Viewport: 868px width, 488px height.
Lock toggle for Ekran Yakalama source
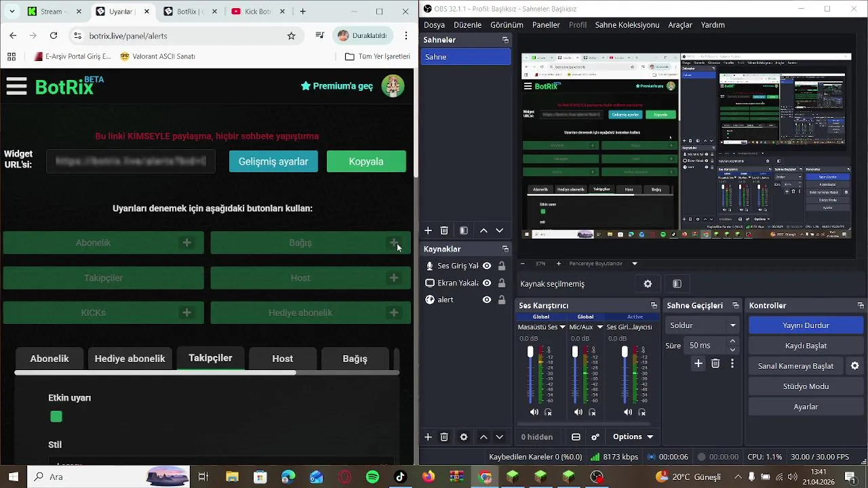pos(502,283)
